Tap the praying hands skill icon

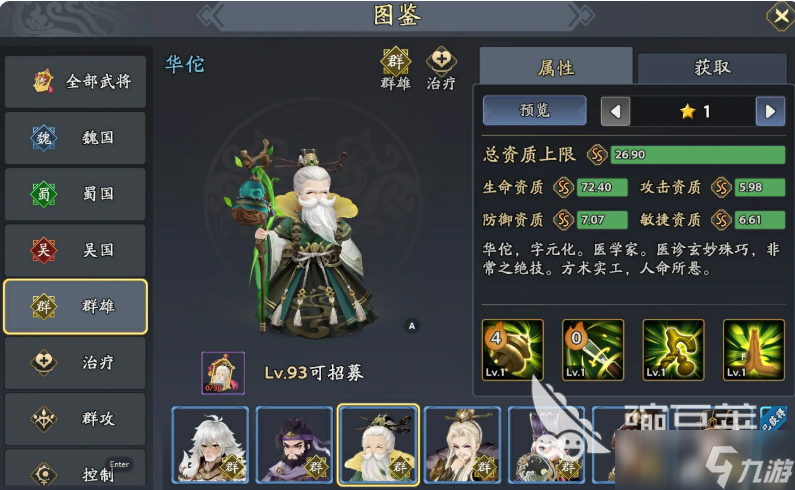(753, 349)
